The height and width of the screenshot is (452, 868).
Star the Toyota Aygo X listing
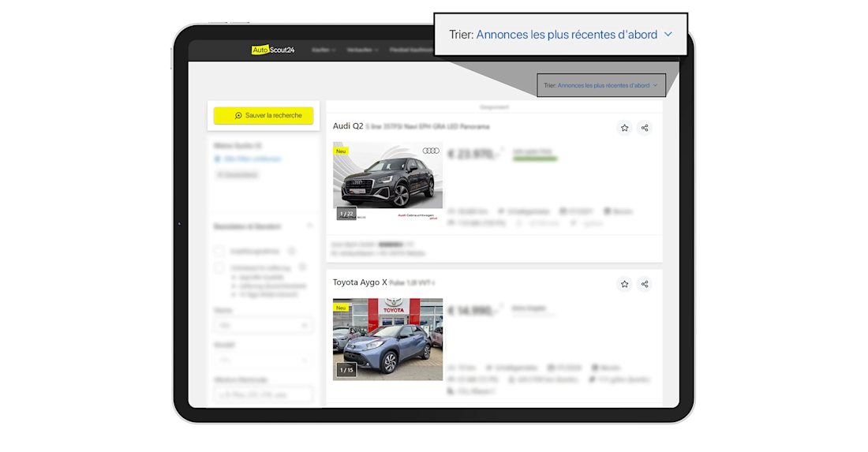624,284
